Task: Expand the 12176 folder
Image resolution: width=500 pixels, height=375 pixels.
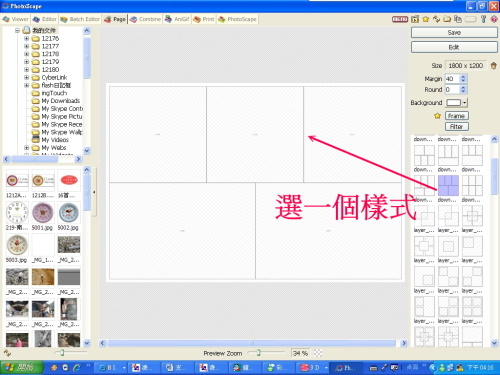Action: pos(26,38)
